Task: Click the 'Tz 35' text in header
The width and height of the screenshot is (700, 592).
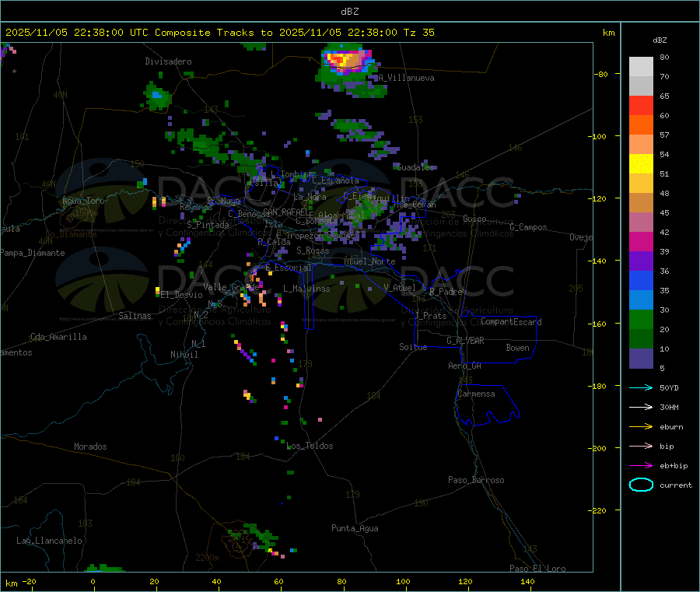Action: [x=418, y=33]
